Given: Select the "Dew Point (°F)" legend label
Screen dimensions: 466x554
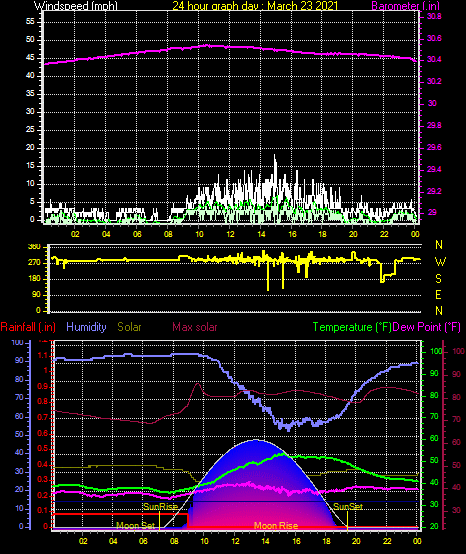Looking at the screenshot, I should [426, 327].
